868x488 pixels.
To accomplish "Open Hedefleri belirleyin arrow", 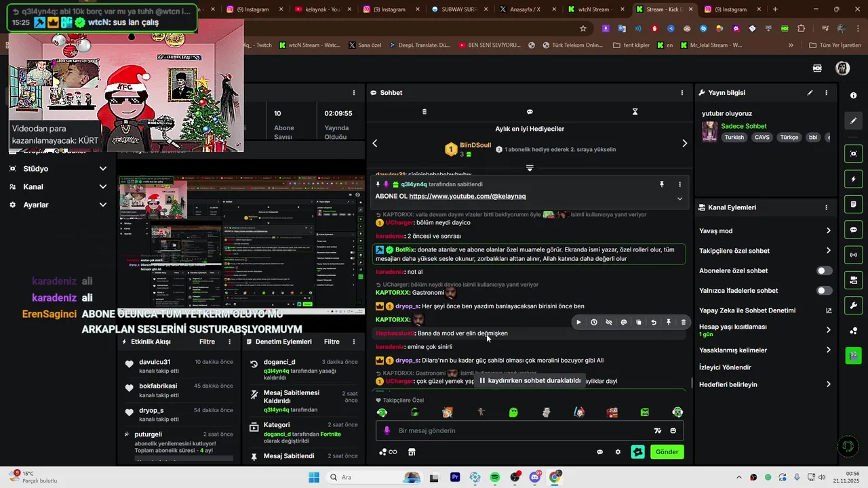I will (828, 384).
